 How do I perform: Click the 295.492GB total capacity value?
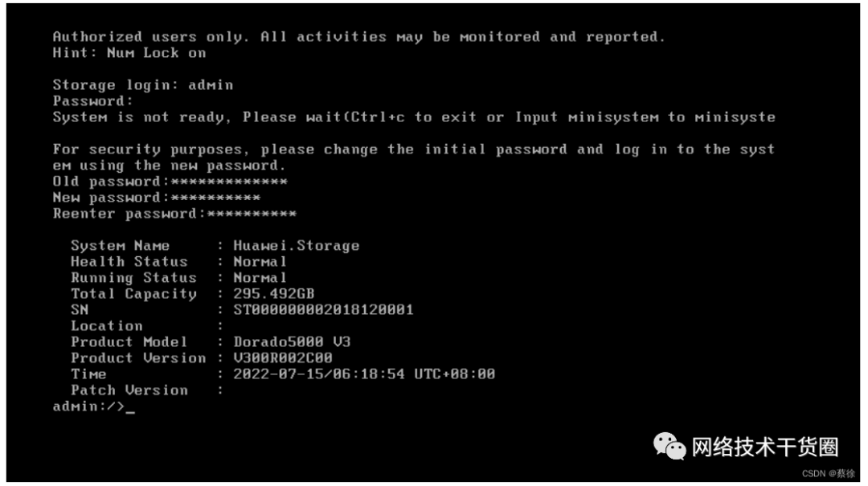click(273, 294)
